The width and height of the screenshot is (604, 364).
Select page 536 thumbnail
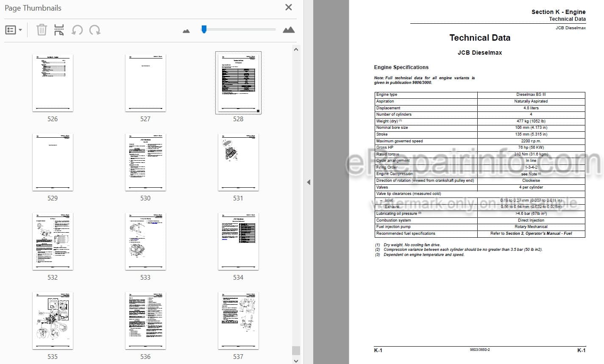click(145, 320)
